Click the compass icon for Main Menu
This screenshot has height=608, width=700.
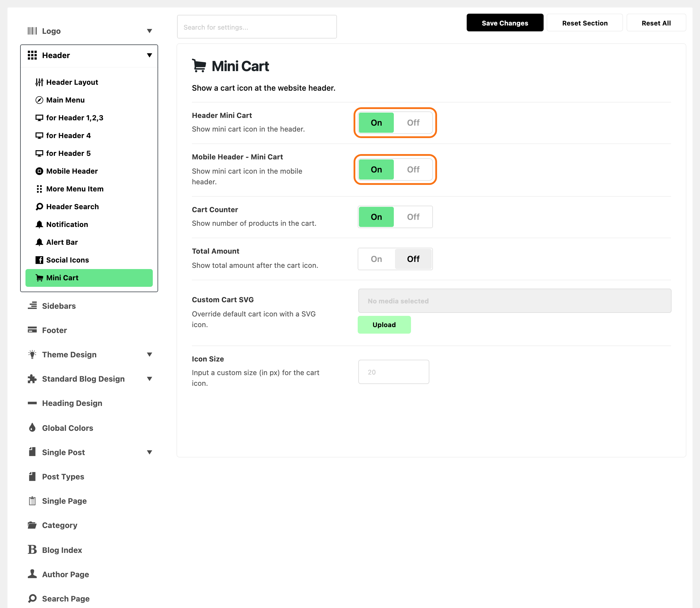pyautogui.click(x=39, y=100)
